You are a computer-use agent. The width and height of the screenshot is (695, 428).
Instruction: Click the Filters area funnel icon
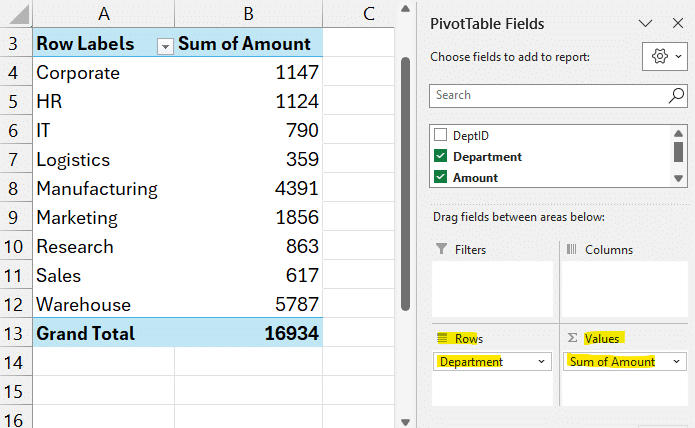[441, 250]
